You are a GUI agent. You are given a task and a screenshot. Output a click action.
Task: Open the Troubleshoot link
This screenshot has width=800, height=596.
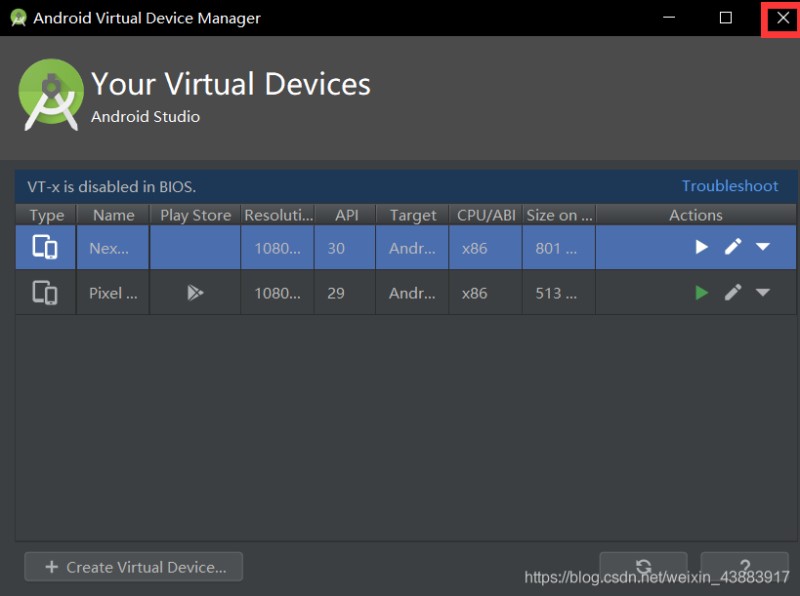729,186
